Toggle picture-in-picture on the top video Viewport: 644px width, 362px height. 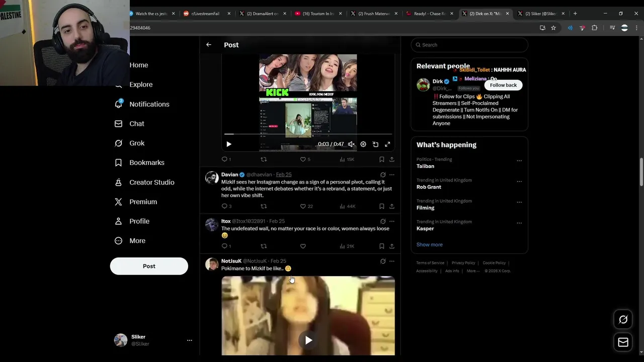[375, 144]
